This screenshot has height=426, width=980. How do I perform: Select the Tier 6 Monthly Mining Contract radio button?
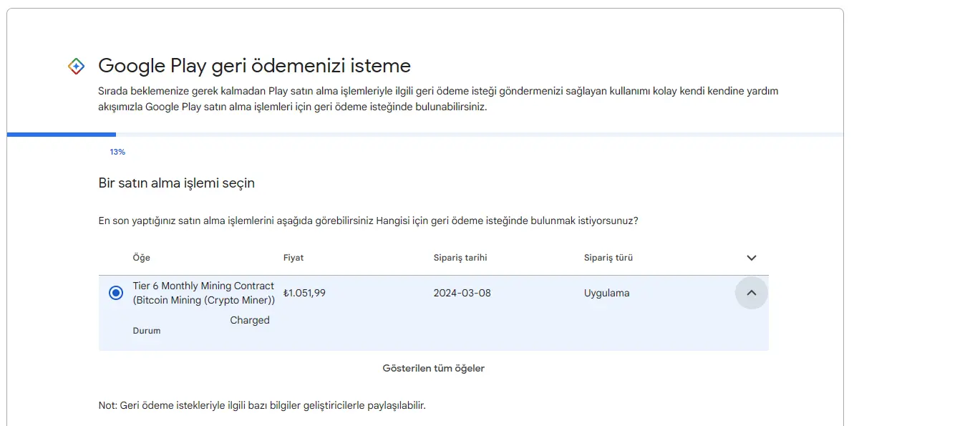point(116,293)
